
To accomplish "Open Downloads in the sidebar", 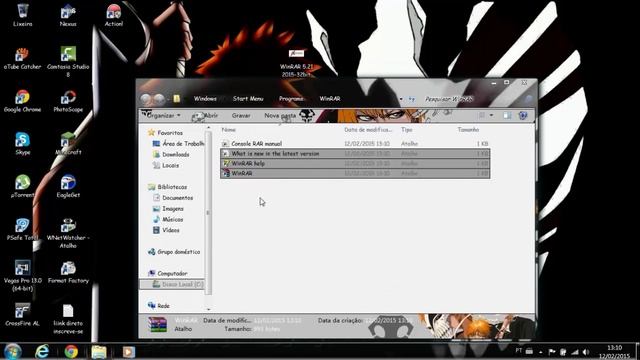I will (171, 155).
